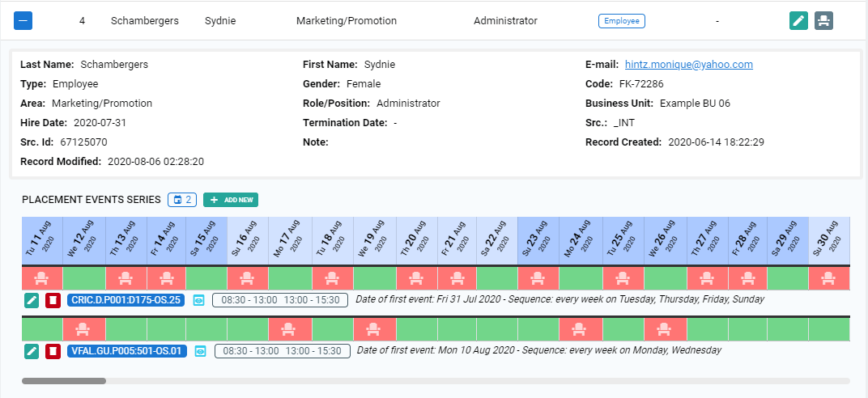
Task: Select Mo 24 Aug date header
Action: 581,241
